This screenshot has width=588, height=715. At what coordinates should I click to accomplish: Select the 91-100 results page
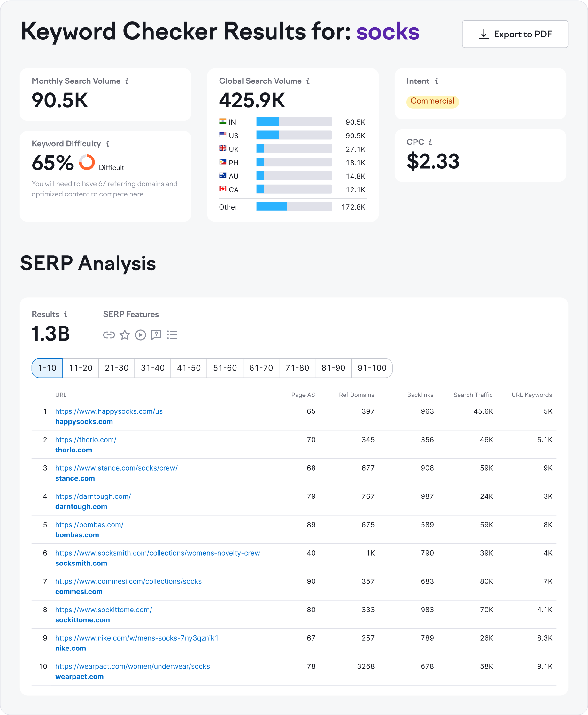[x=372, y=368]
